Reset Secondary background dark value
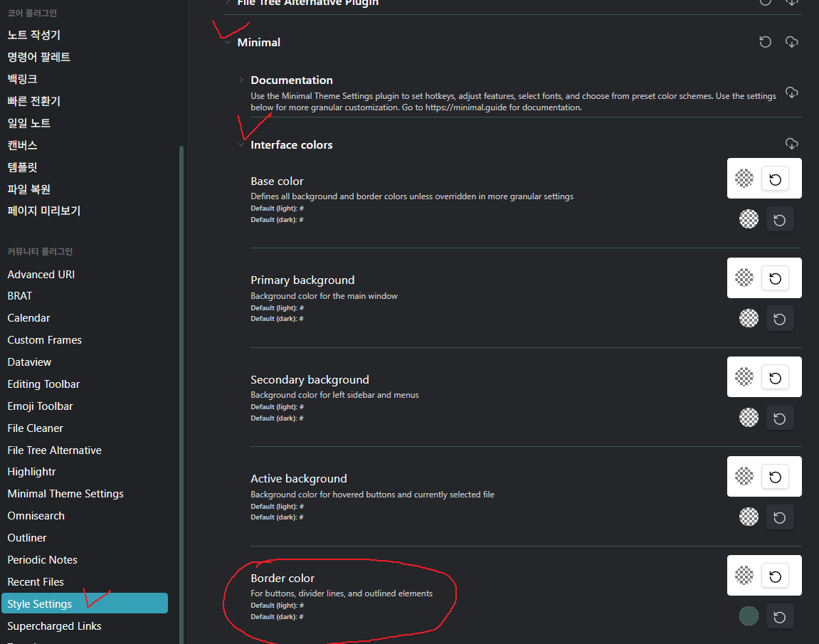 (780, 418)
